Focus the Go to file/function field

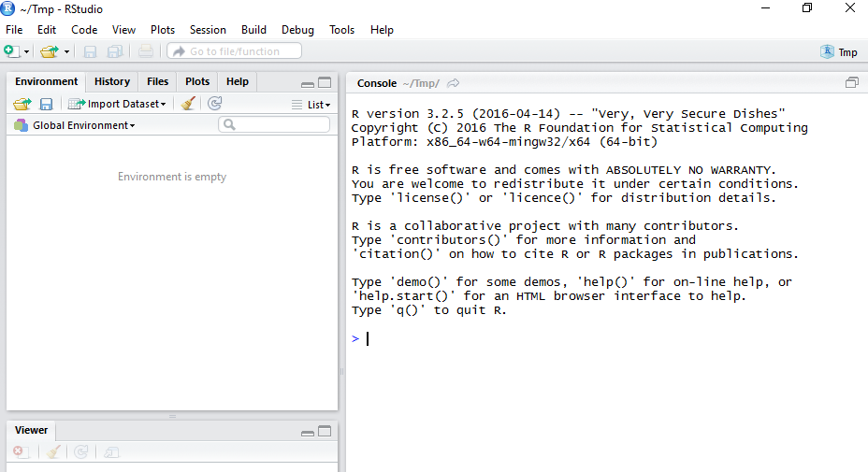[234, 50]
